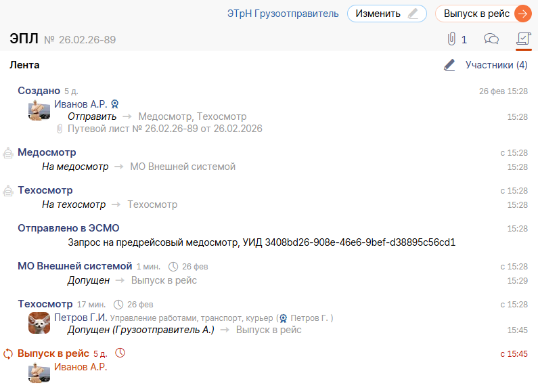The height and width of the screenshot is (392, 538).
Task: Click the robot icon beside Техосмотр
Action: click(8, 191)
